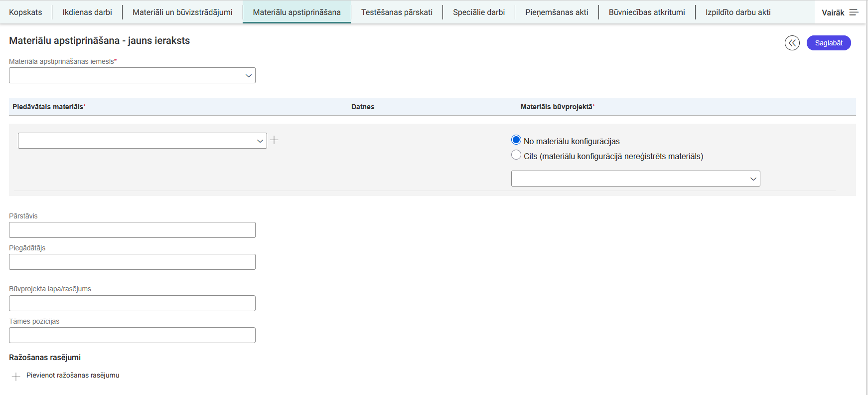
Task: Select 'No materiālu konfigurācijas' radio button
Action: [516, 140]
